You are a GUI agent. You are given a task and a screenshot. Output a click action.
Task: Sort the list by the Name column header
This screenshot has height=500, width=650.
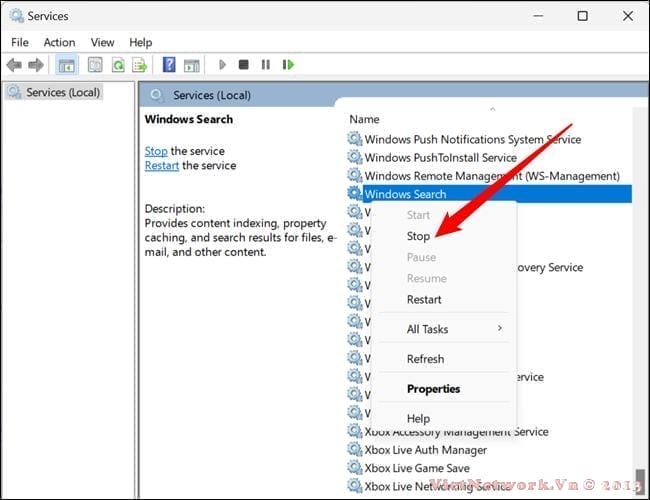[x=365, y=119]
